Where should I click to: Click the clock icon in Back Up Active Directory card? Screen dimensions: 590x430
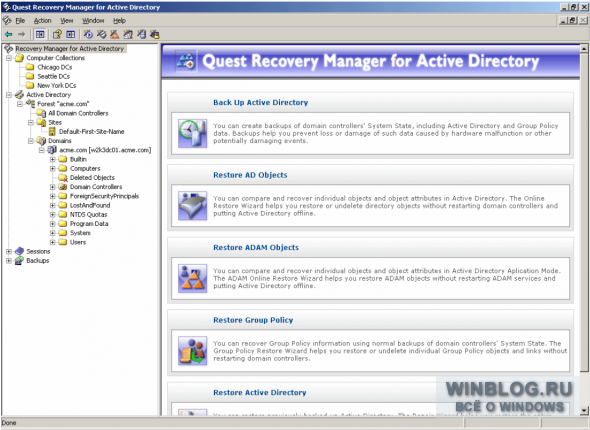point(193,133)
